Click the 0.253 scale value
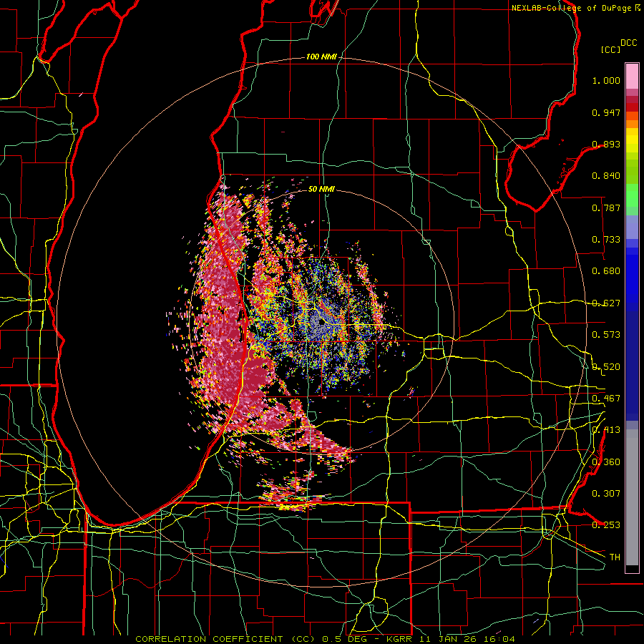This screenshot has width=644, height=644. point(606,525)
